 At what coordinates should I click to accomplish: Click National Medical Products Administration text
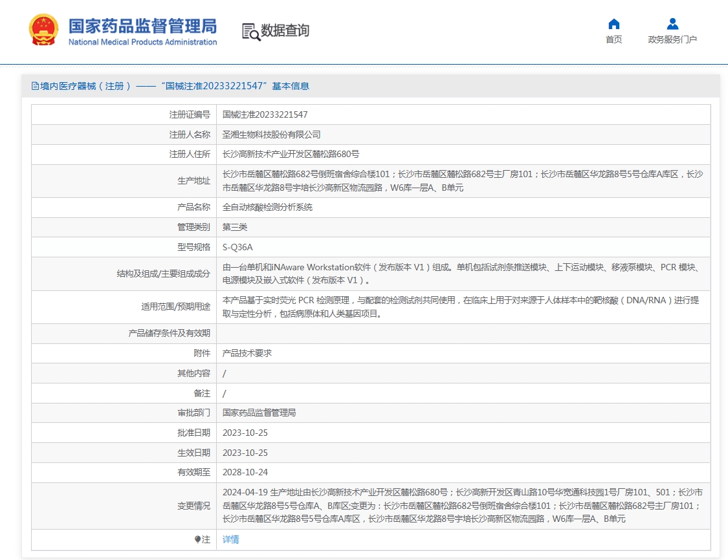pos(142,42)
